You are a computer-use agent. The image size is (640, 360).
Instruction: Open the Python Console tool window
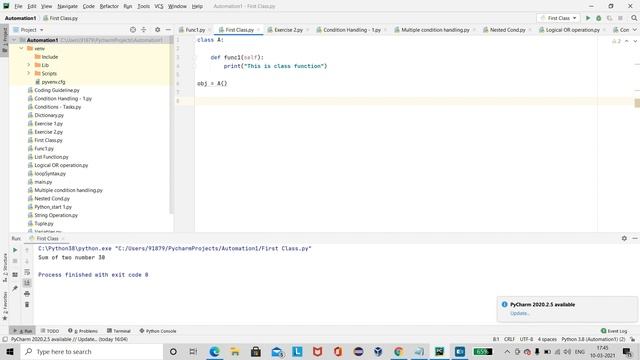click(158, 331)
